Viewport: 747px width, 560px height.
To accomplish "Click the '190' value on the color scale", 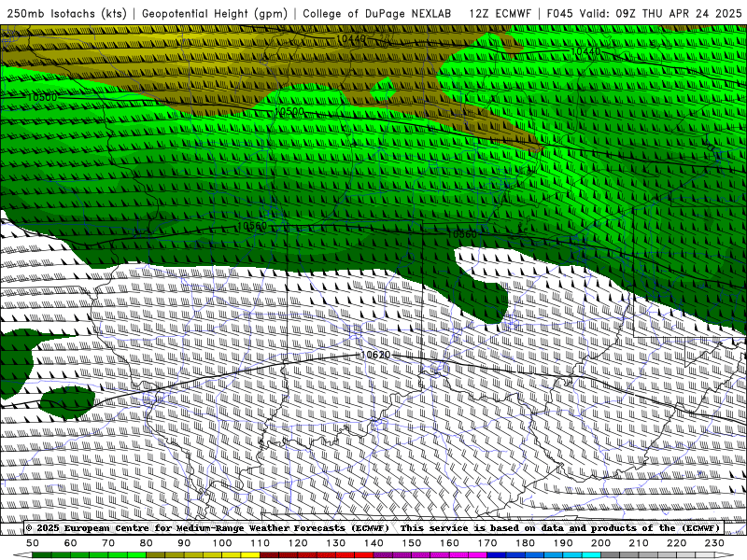I will point(563,543).
